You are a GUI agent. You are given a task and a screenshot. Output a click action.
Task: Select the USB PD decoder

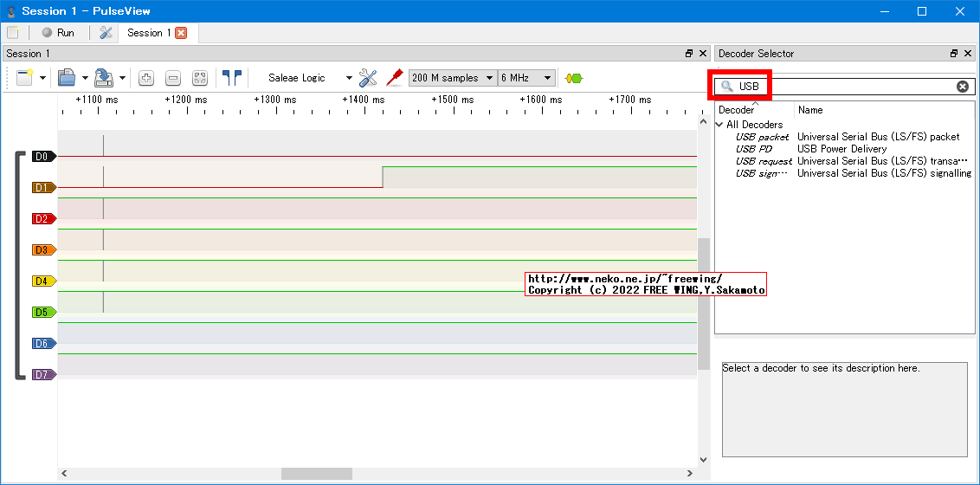[x=754, y=149]
